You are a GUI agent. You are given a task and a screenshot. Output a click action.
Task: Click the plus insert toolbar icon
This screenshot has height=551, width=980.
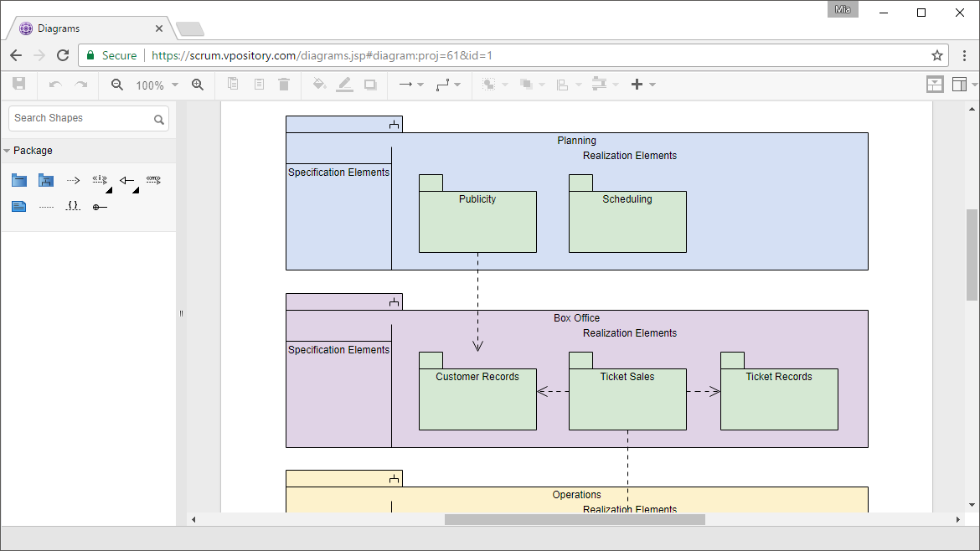pos(637,85)
